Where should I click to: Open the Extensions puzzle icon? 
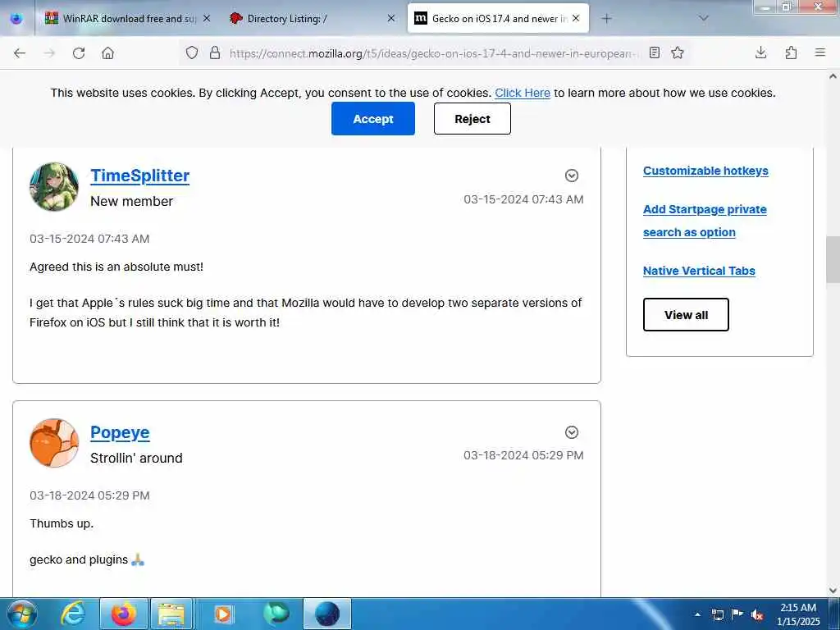791,52
